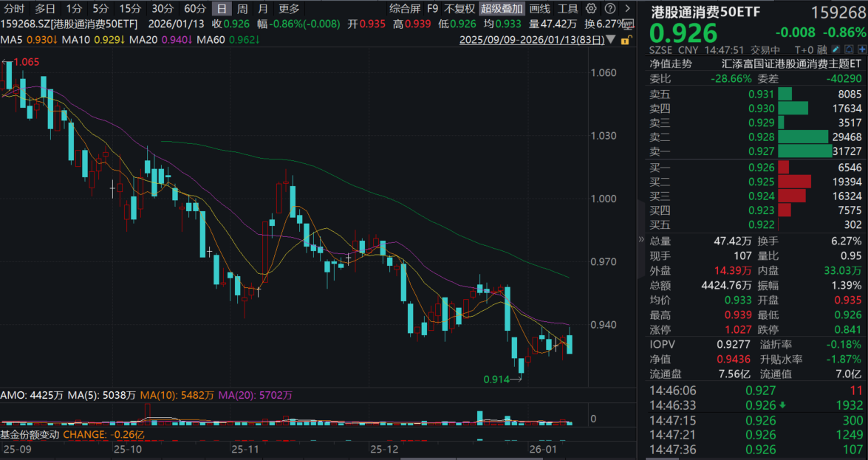Click the small monitor icon below toolbar
This screenshot has height=460, width=868.
point(629,24)
